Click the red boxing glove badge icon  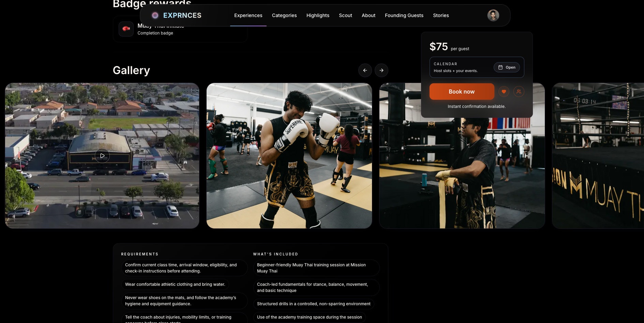pos(126,29)
